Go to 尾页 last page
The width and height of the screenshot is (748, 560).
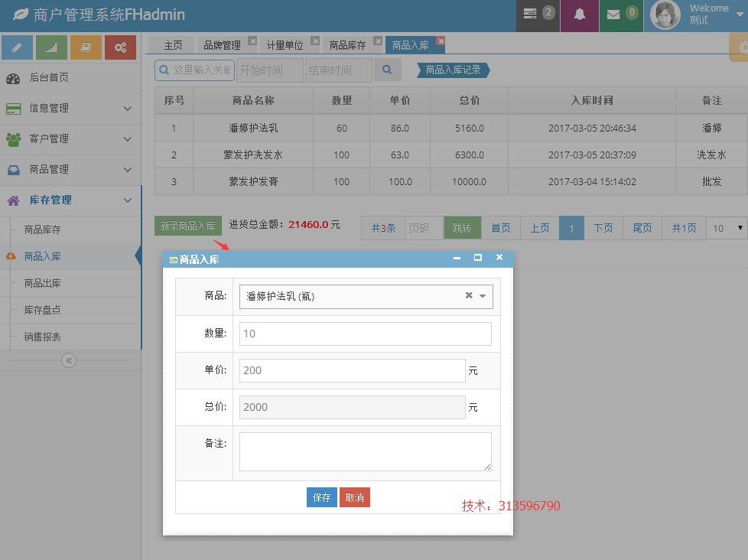(642, 228)
